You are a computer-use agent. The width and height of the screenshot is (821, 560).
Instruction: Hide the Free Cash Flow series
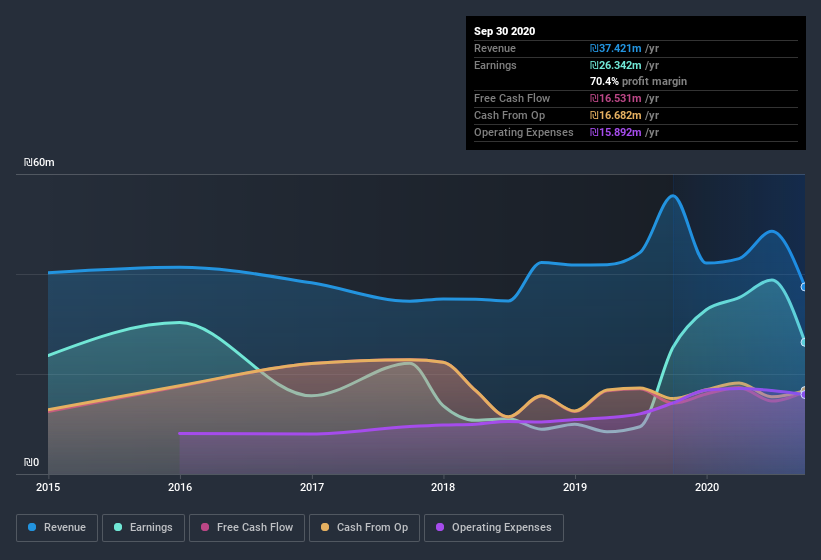tap(247, 528)
